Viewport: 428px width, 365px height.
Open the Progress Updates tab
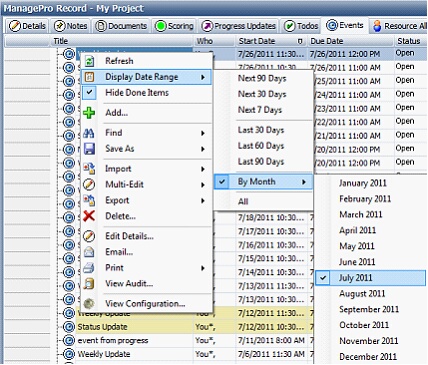pos(239,26)
